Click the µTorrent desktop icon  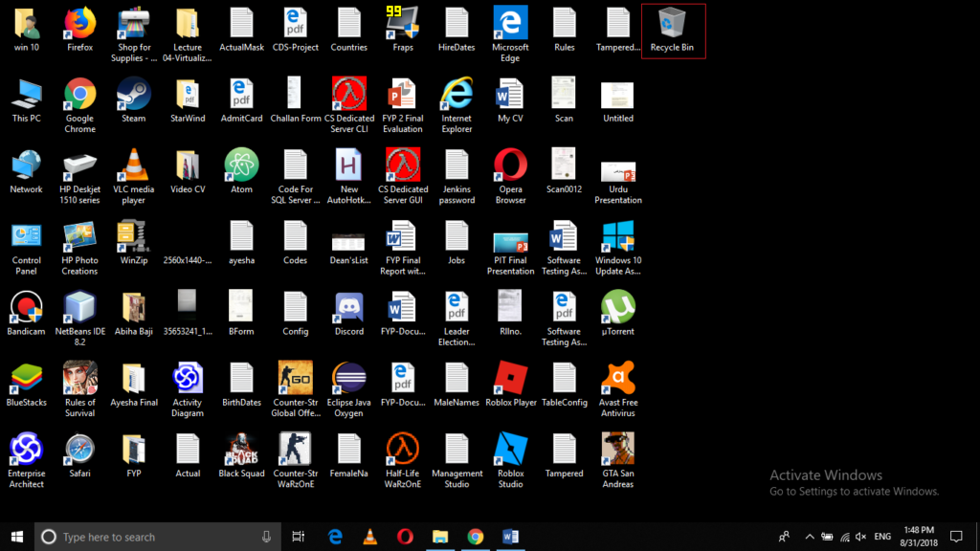coord(617,313)
